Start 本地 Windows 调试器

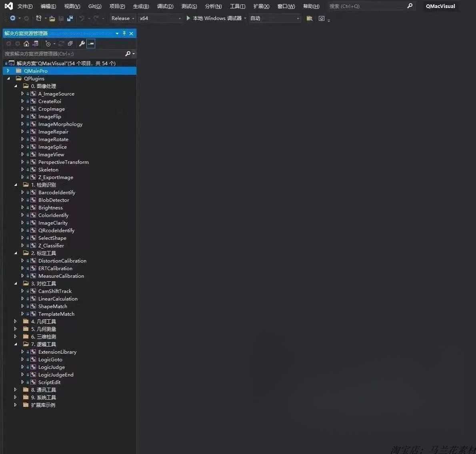click(x=215, y=18)
